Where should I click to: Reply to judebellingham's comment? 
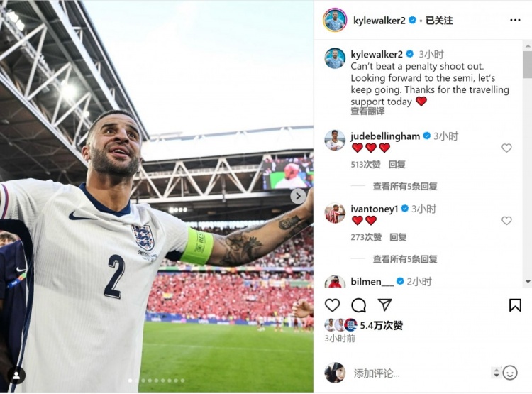click(397, 165)
